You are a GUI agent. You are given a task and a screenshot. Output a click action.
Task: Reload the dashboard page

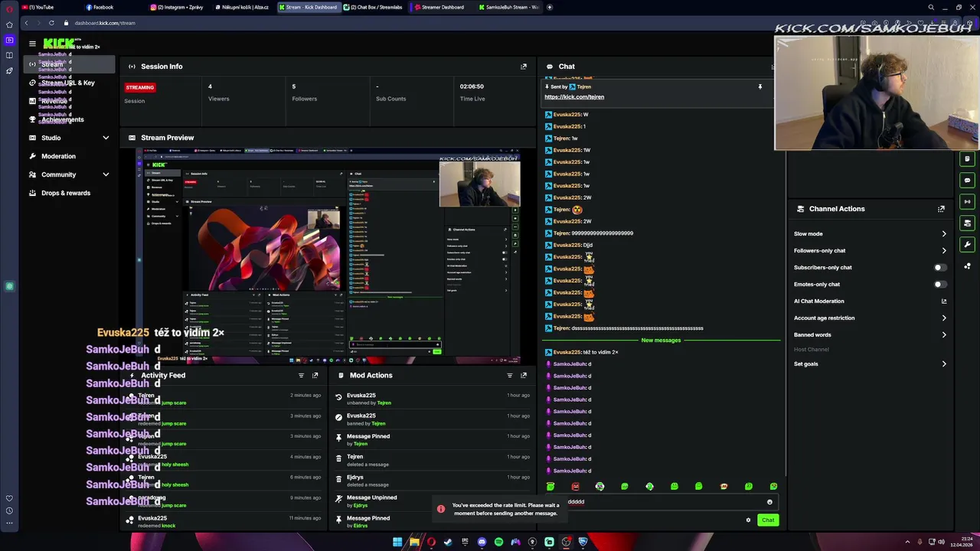coord(51,23)
